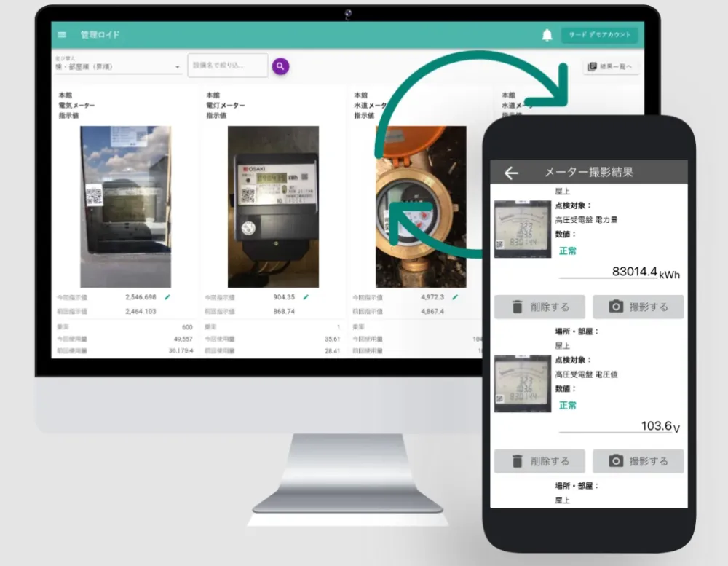This screenshot has height=566, width=728.
Task: Click the previous reading value 868.74
Action: [x=284, y=311]
